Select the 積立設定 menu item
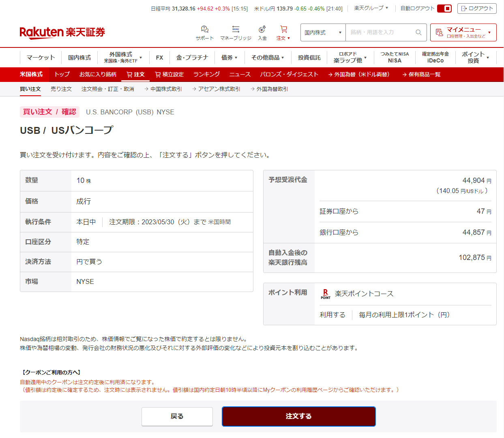This screenshot has width=504, height=438. click(x=169, y=75)
